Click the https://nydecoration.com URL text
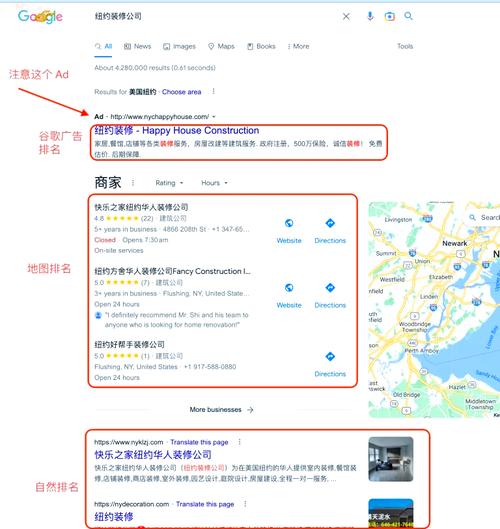500x529 pixels. 132,504
